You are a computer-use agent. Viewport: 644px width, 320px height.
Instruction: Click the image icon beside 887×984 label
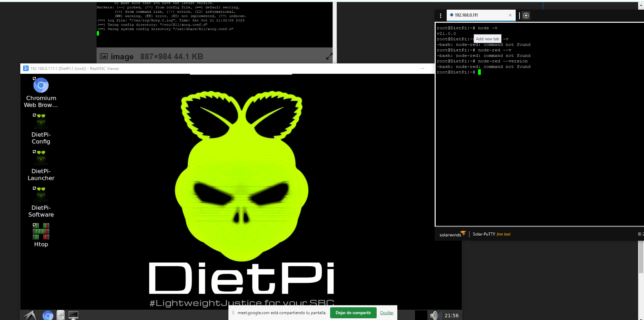[x=104, y=56]
